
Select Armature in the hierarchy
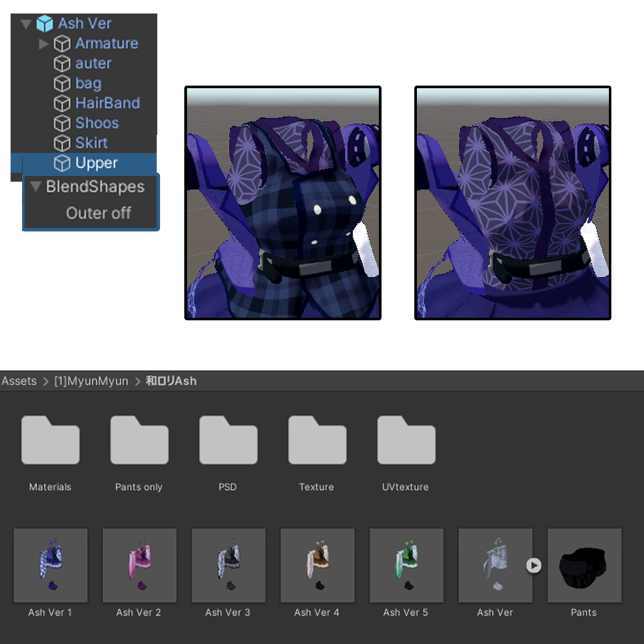106,43
